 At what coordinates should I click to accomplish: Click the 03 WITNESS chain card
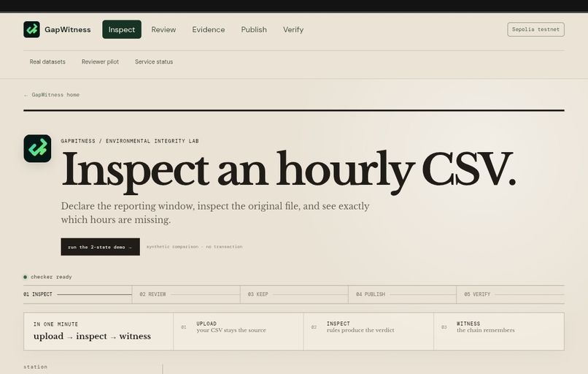[499, 331]
